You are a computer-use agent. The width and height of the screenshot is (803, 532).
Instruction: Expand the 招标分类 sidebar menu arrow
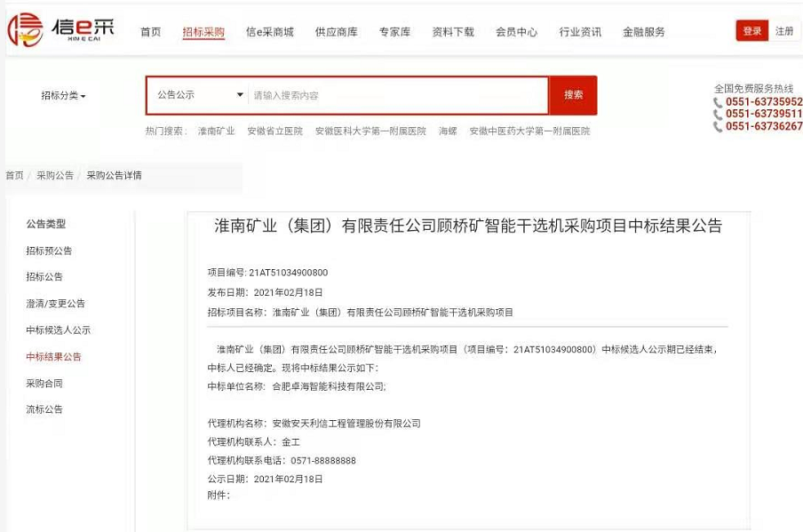click(x=82, y=95)
